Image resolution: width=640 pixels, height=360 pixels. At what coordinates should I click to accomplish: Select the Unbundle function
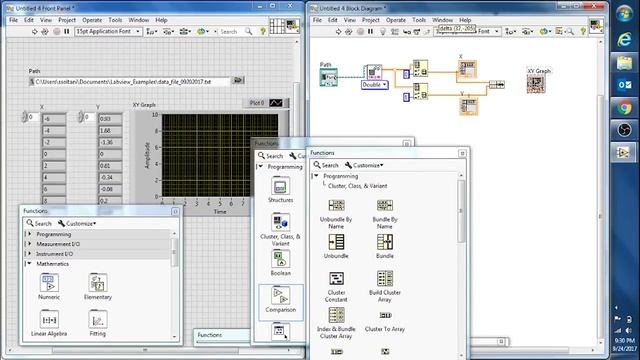click(336, 246)
